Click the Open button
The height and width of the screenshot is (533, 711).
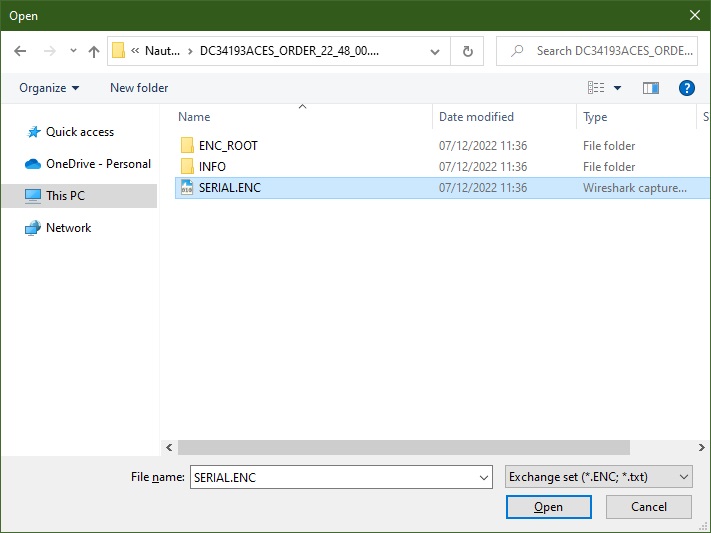point(549,507)
